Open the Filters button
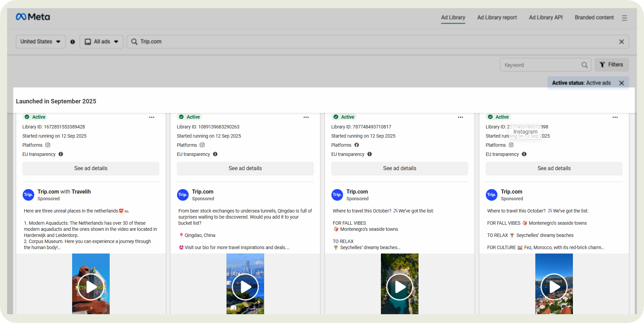Viewport: 644px width, 323px height. coord(611,65)
